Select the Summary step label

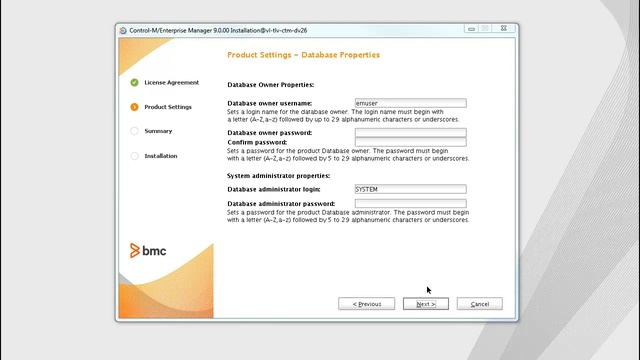pyautogui.click(x=158, y=131)
